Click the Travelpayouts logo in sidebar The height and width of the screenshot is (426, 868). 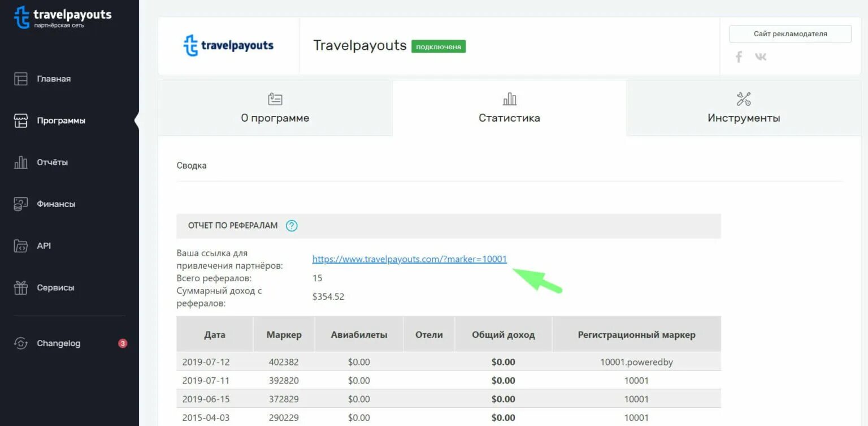[x=62, y=16]
